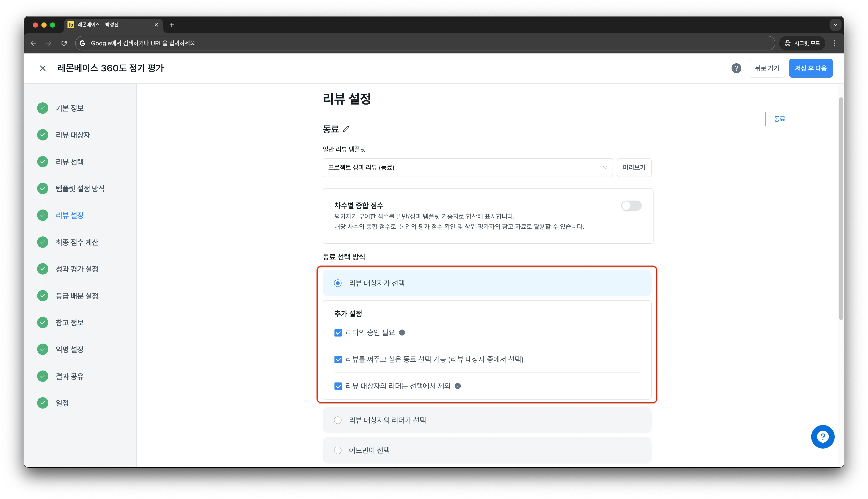Uncheck 리뷰 대상자의 리더는 선택에서 제외 checkbox
The height and width of the screenshot is (499, 868).
(338, 386)
